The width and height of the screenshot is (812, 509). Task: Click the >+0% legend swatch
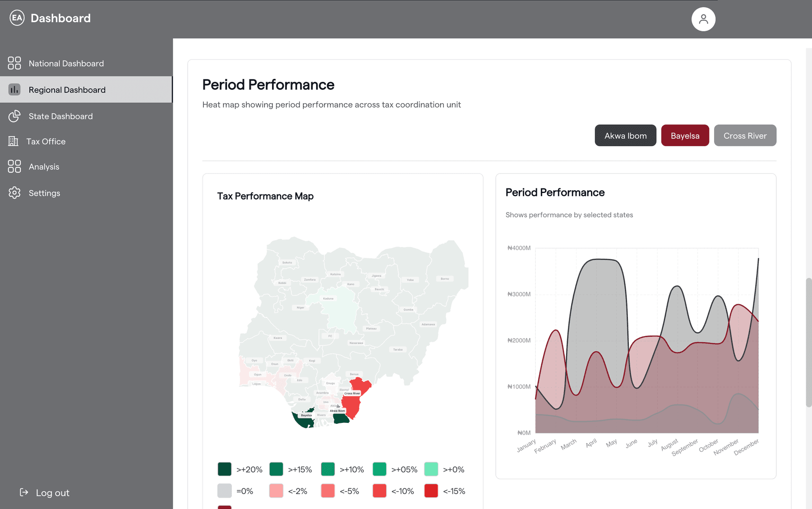click(x=431, y=469)
